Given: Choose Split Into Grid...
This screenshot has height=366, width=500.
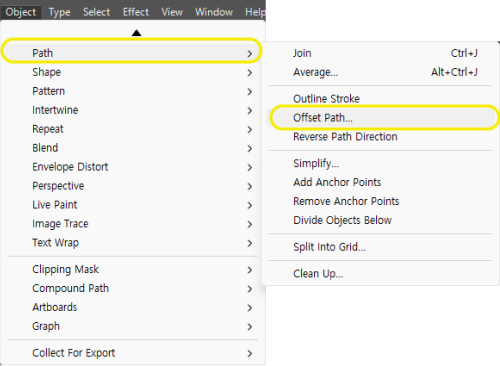Looking at the screenshot, I should [x=380, y=247].
